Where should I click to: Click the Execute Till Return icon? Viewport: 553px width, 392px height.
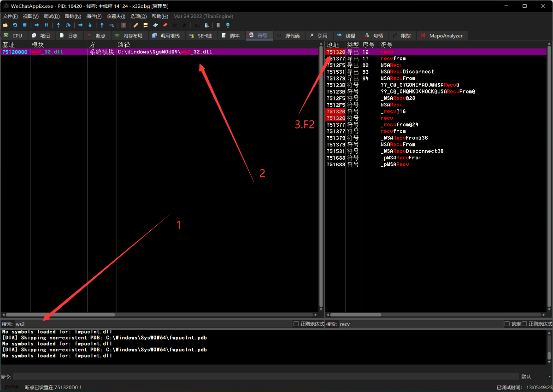tap(102, 25)
